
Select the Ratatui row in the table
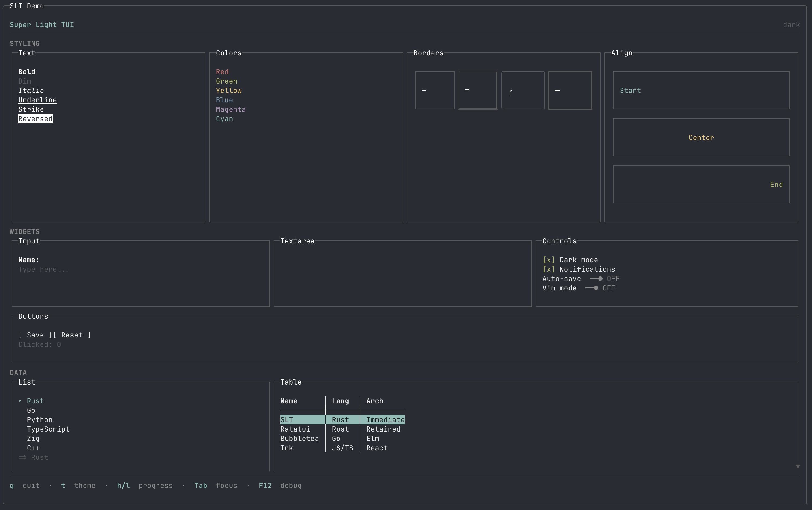(295, 429)
